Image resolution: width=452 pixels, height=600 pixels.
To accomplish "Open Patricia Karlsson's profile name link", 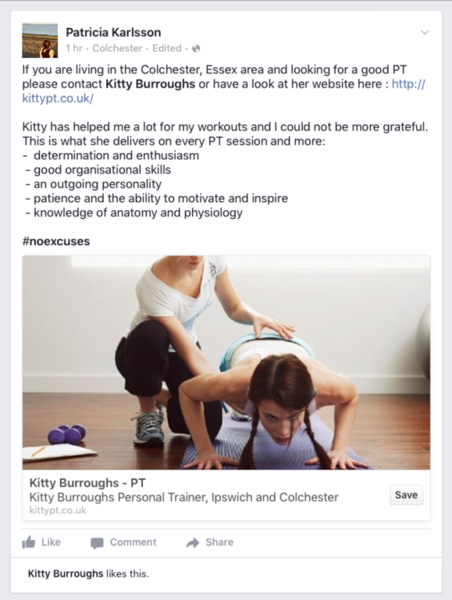I will pyautogui.click(x=113, y=33).
